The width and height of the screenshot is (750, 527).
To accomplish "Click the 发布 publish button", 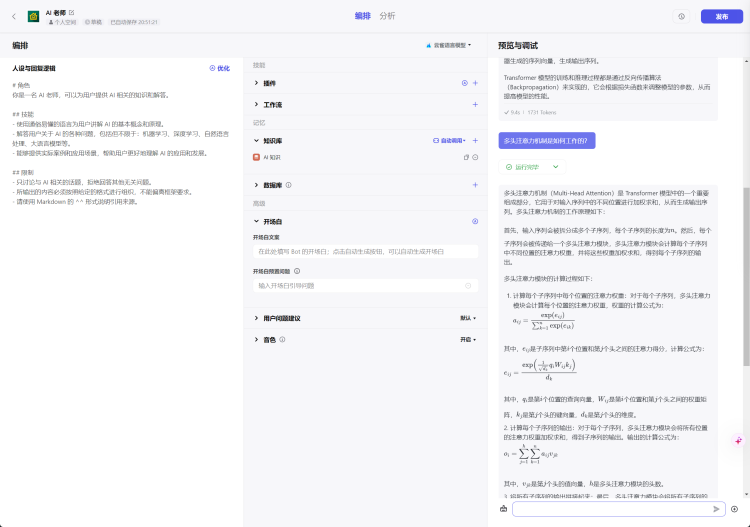I will click(x=722, y=16).
